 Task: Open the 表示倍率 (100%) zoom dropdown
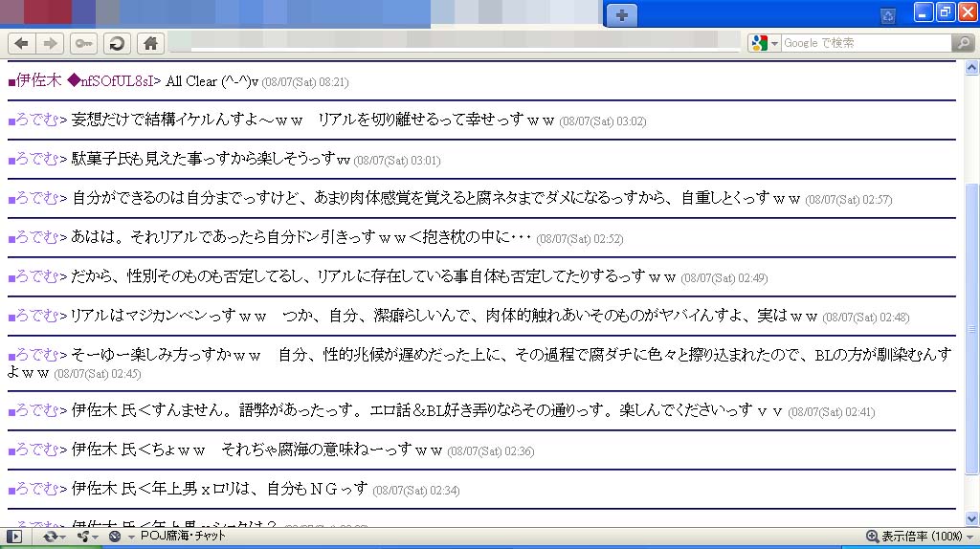(920, 537)
